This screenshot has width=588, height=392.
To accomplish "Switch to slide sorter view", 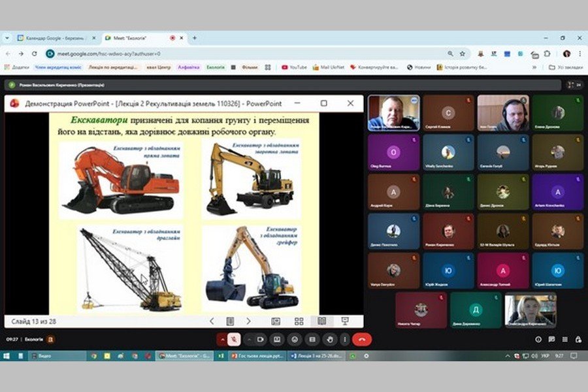I will [x=299, y=321].
